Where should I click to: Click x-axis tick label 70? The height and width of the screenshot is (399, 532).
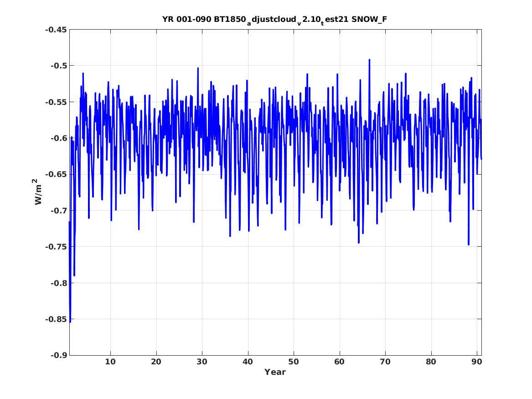click(385, 362)
